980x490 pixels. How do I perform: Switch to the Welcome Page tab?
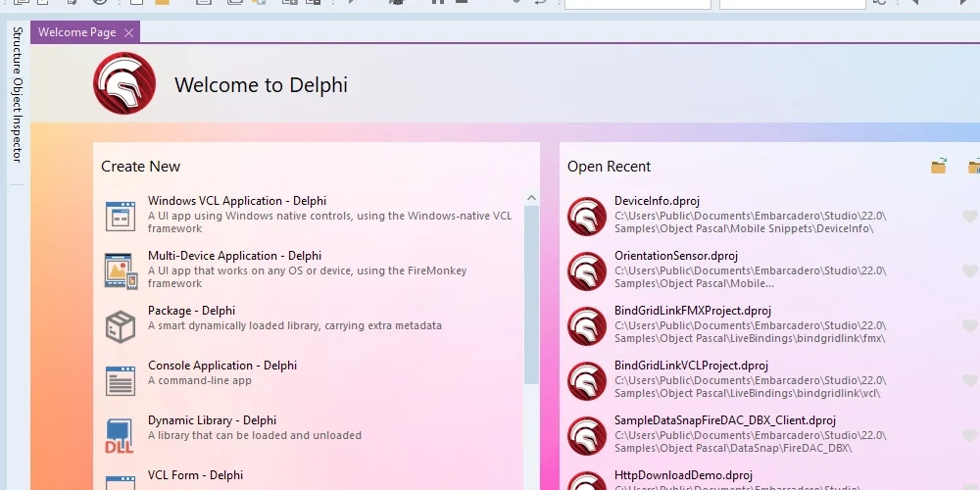(76, 32)
